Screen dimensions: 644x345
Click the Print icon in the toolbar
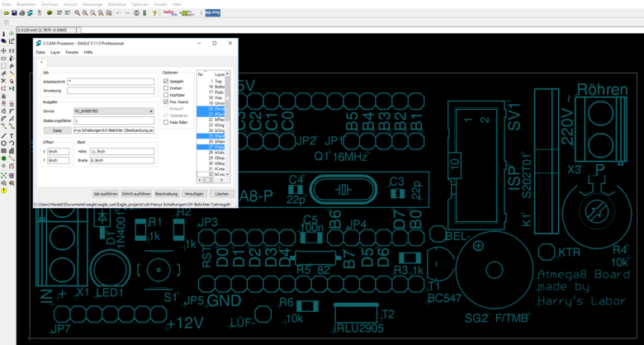pyautogui.click(x=22, y=13)
